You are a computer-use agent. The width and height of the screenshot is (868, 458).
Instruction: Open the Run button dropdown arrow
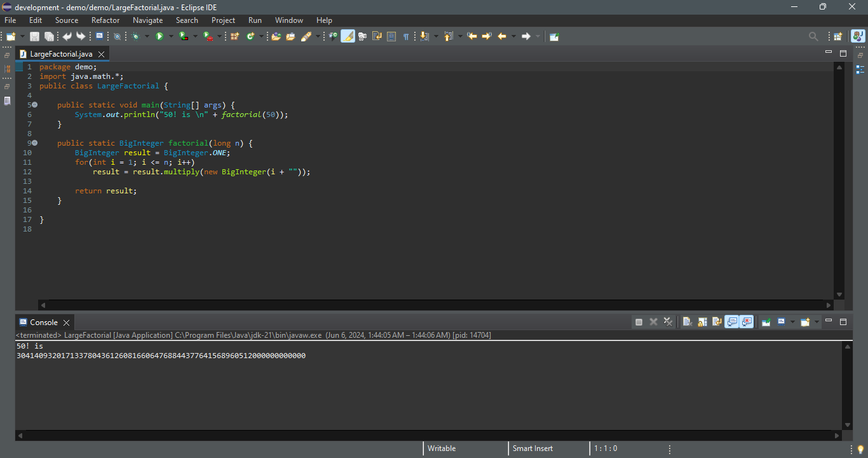(x=171, y=37)
